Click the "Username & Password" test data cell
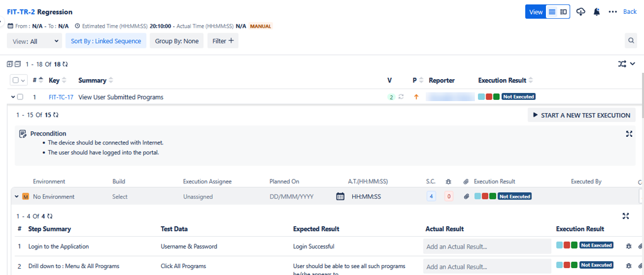 pos(189,246)
